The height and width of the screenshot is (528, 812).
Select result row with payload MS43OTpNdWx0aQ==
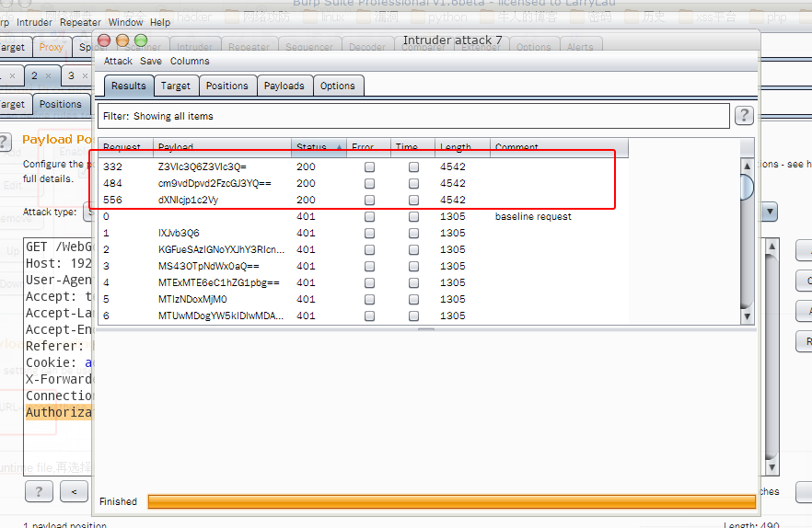363,266
